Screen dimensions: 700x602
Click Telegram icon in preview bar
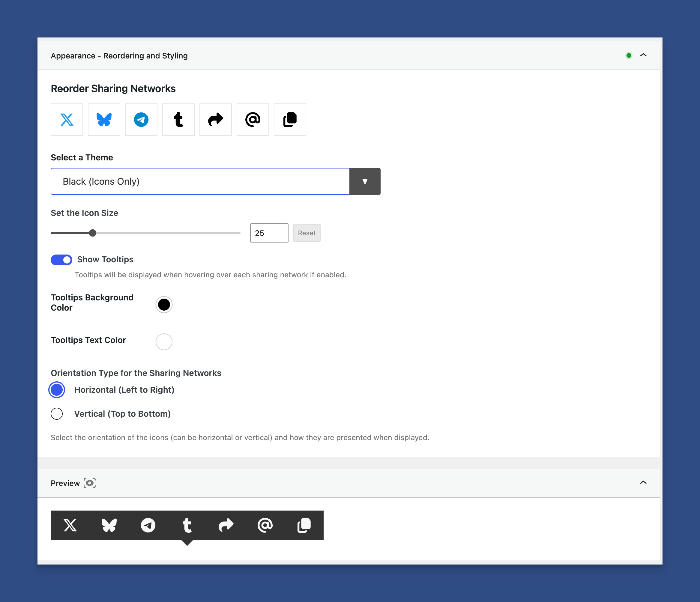(148, 525)
